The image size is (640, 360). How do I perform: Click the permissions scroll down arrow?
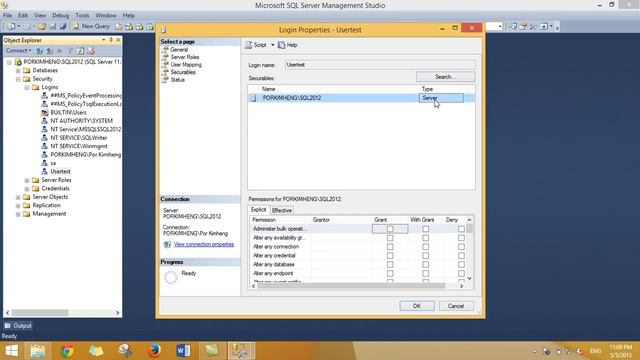coord(469,278)
